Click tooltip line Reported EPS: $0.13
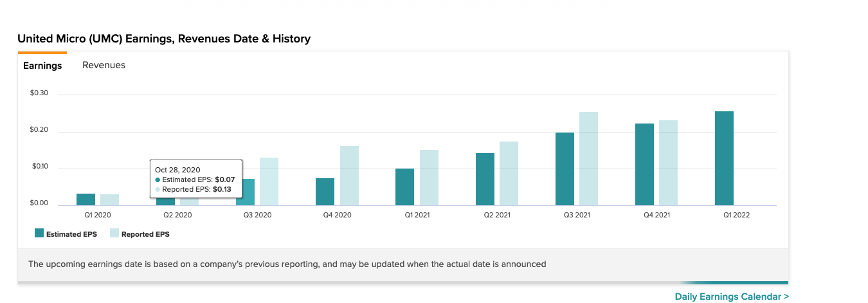 click(x=194, y=189)
